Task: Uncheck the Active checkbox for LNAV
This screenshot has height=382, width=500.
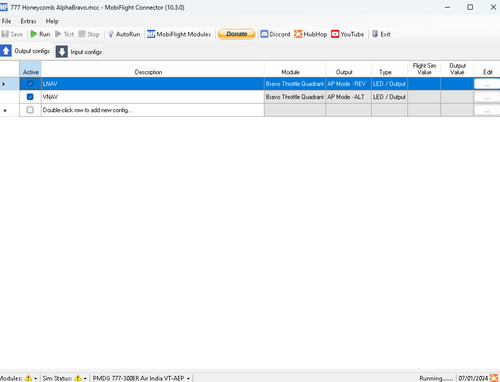Action: (x=30, y=84)
